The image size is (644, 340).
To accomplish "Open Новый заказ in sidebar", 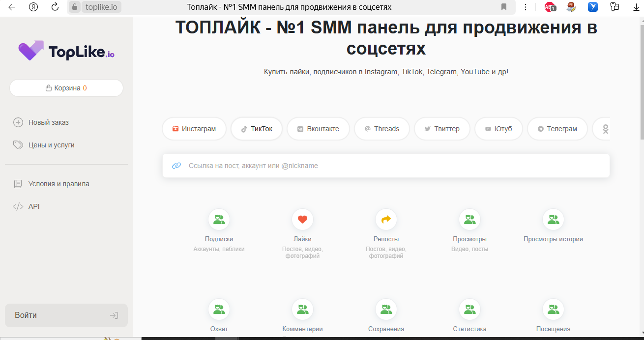I will [49, 122].
